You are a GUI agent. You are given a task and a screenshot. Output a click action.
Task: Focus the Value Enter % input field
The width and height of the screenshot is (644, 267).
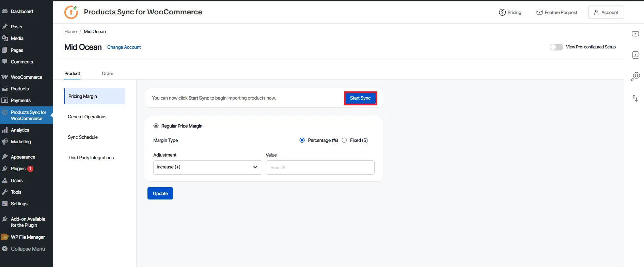(x=320, y=167)
